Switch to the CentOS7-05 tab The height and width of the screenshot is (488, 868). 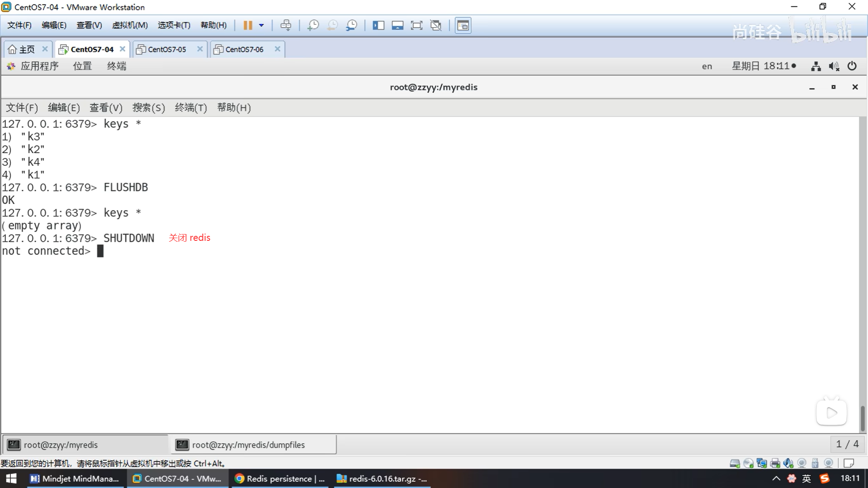pyautogui.click(x=167, y=49)
